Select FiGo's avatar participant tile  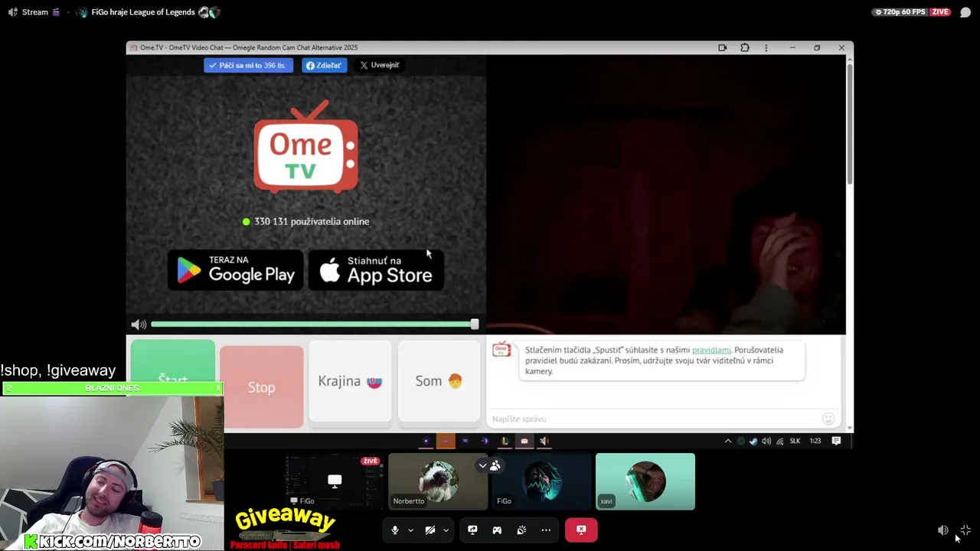point(541,481)
